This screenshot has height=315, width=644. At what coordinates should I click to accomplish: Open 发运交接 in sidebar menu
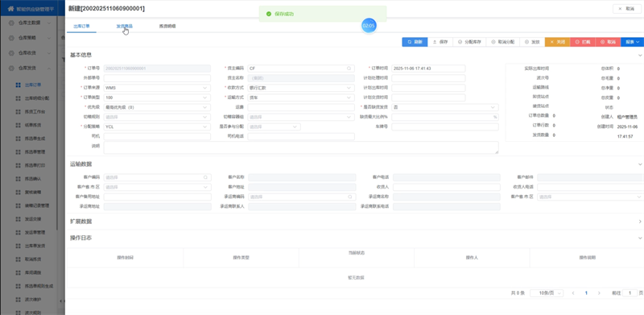click(33, 219)
